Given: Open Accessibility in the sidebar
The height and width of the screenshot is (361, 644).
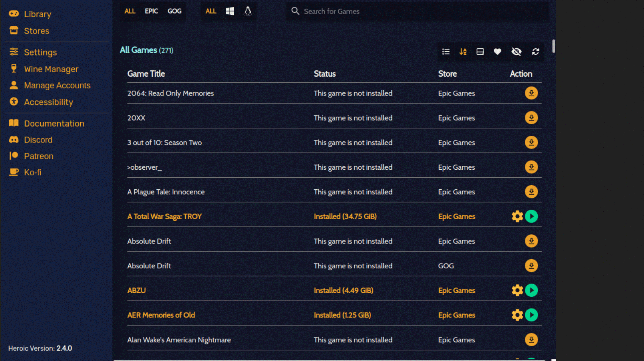Looking at the screenshot, I should 41,102.
